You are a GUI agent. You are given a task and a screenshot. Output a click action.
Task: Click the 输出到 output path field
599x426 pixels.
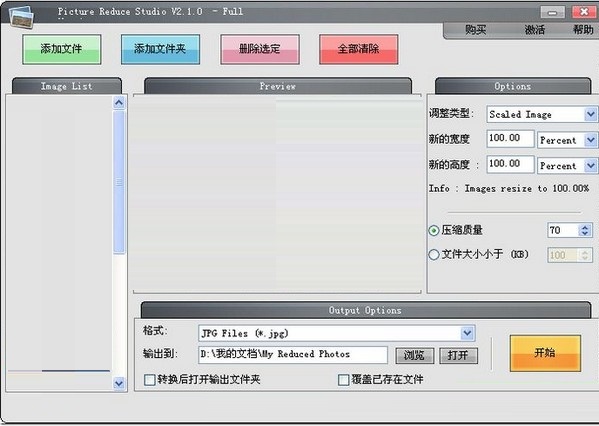coord(293,355)
